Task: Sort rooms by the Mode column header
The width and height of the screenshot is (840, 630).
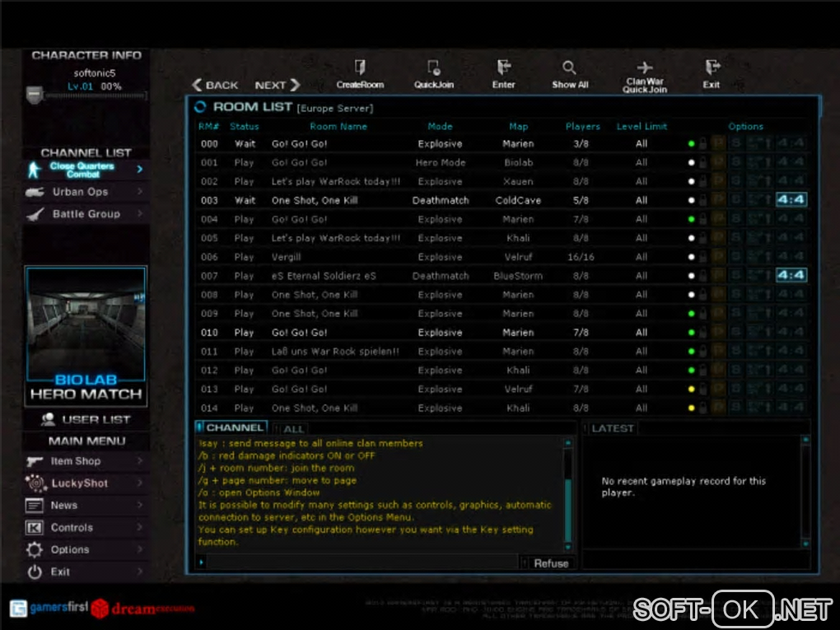Action: click(x=440, y=127)
